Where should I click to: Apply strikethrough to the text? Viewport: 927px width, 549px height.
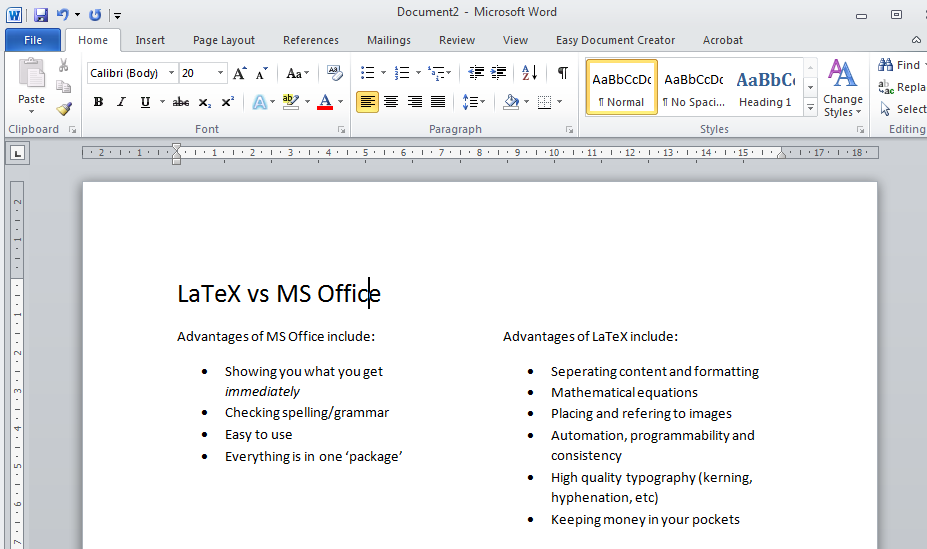pyautogui.click(x=180, y=102)
